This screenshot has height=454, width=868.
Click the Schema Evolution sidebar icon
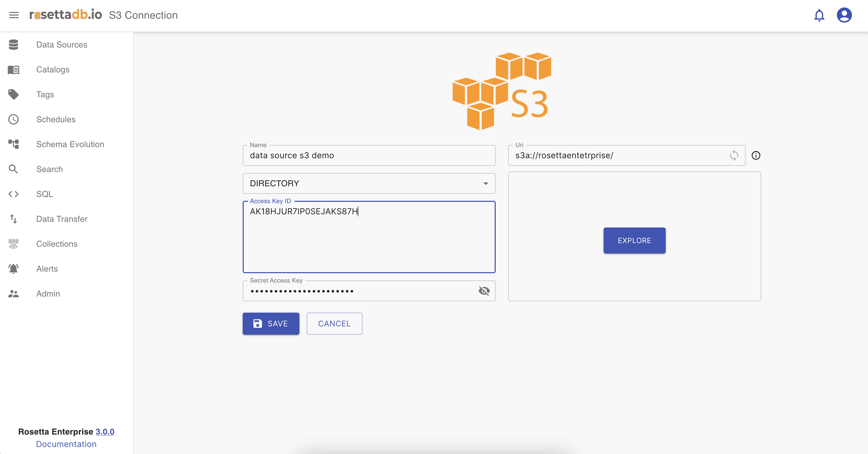tap(13, 144)
